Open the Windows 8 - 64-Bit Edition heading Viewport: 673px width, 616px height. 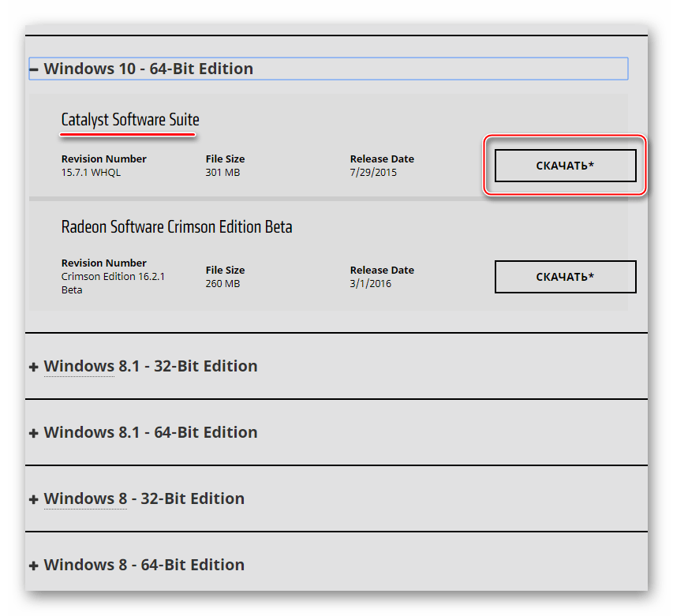point(144,565)
